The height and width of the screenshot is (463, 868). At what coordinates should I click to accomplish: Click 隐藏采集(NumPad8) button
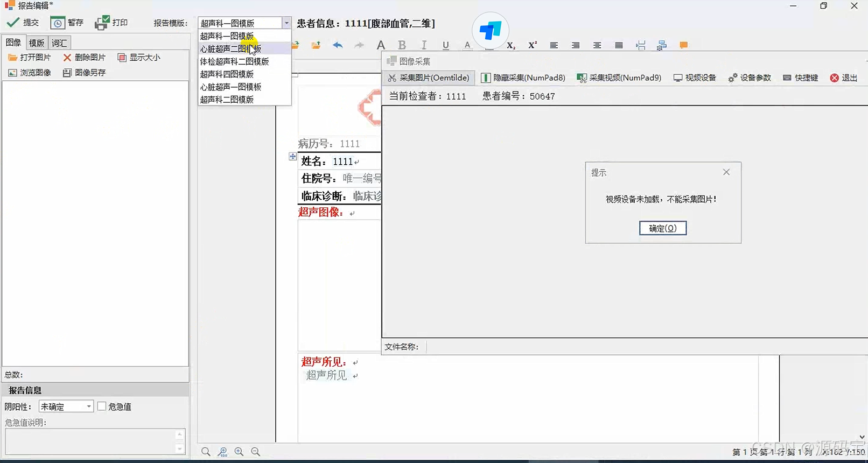523,78
